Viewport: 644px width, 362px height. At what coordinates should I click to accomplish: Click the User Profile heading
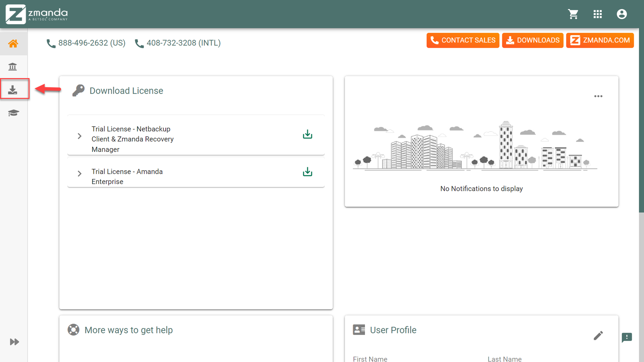393,330
